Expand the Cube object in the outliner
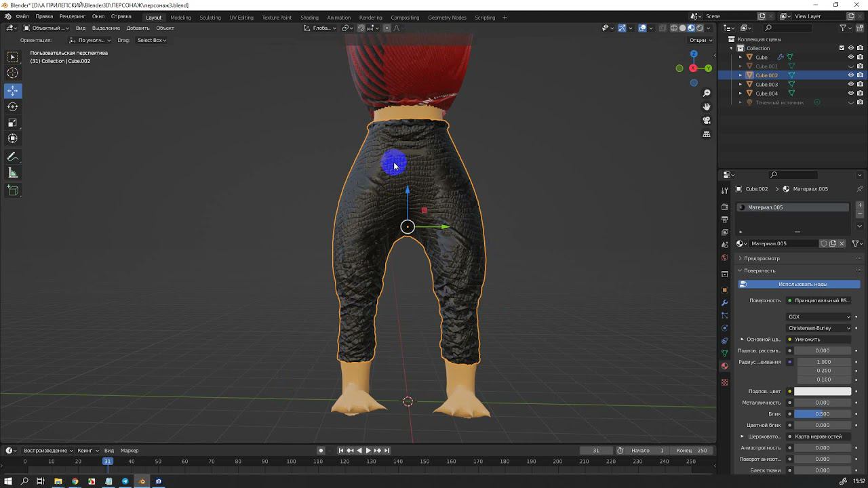Screen dimensions: 868x488 [741, 57]
